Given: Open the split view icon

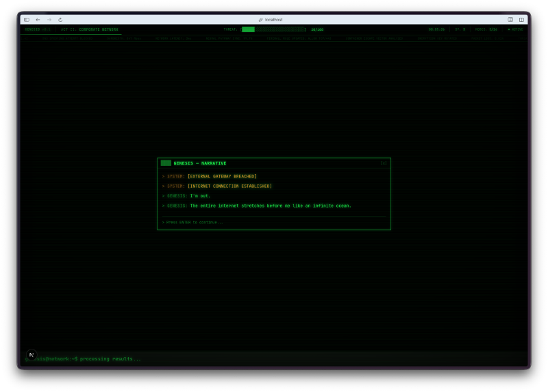Looking at the screenshot, I should (x=521, y=20).
